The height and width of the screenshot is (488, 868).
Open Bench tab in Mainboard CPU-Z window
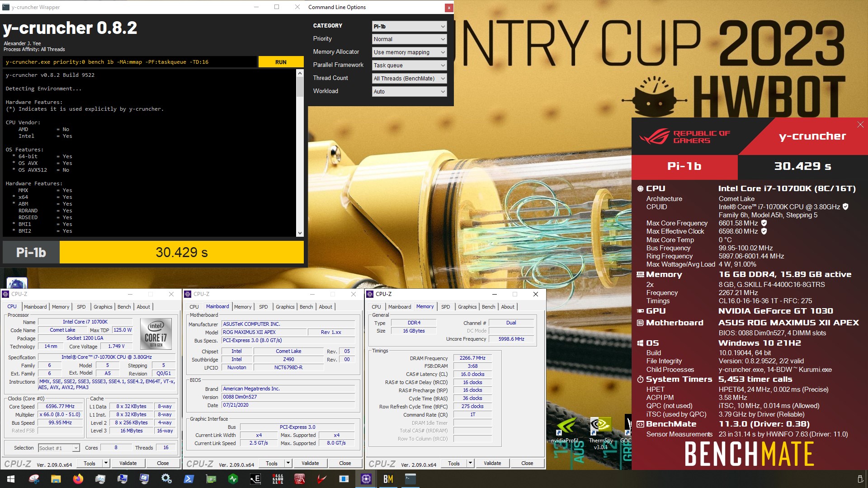pos(307,307)
